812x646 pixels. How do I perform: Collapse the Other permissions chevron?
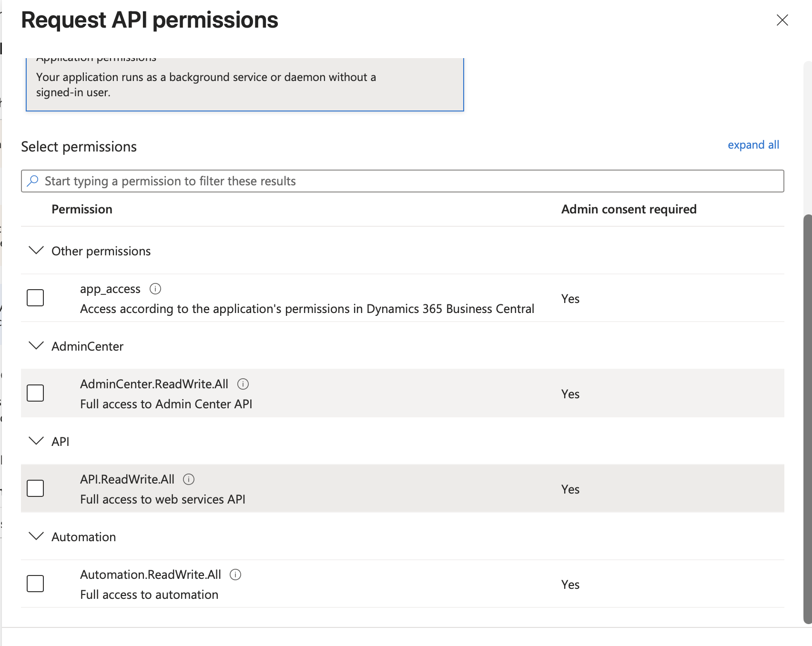tap(36, 251)
